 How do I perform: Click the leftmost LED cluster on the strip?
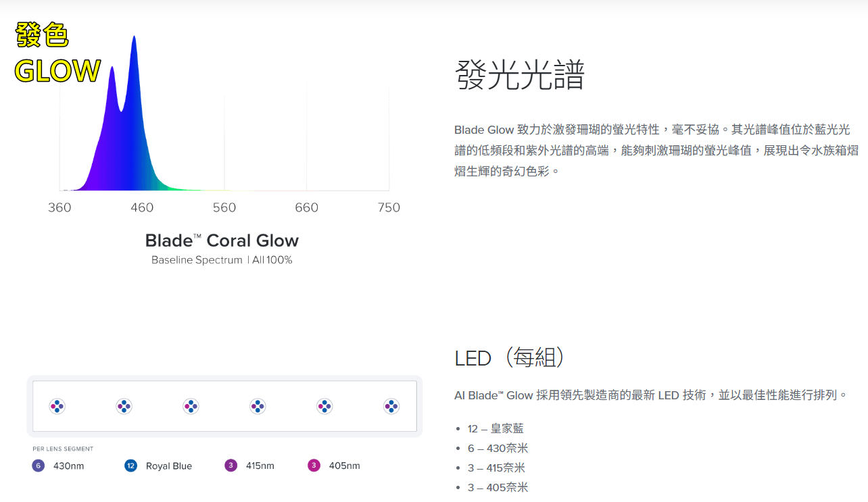[x=57, y=406]
